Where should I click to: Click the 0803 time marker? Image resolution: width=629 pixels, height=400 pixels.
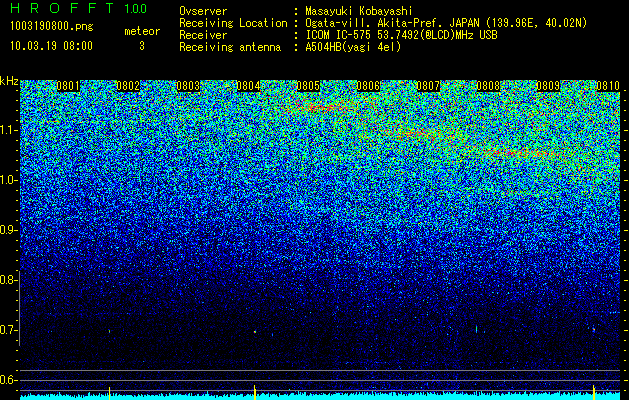188,86
